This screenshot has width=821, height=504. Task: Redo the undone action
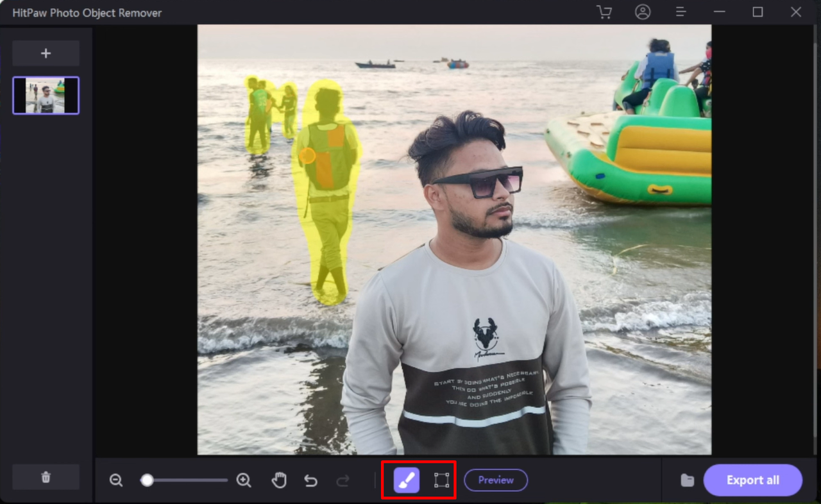tap(343, 480)
